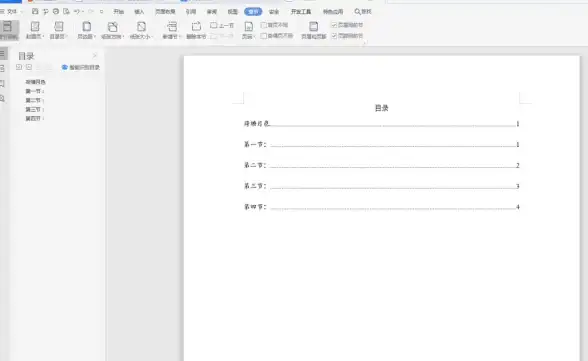Open the 页边距 dropdown arrow
588x361 pixels.
95,36
